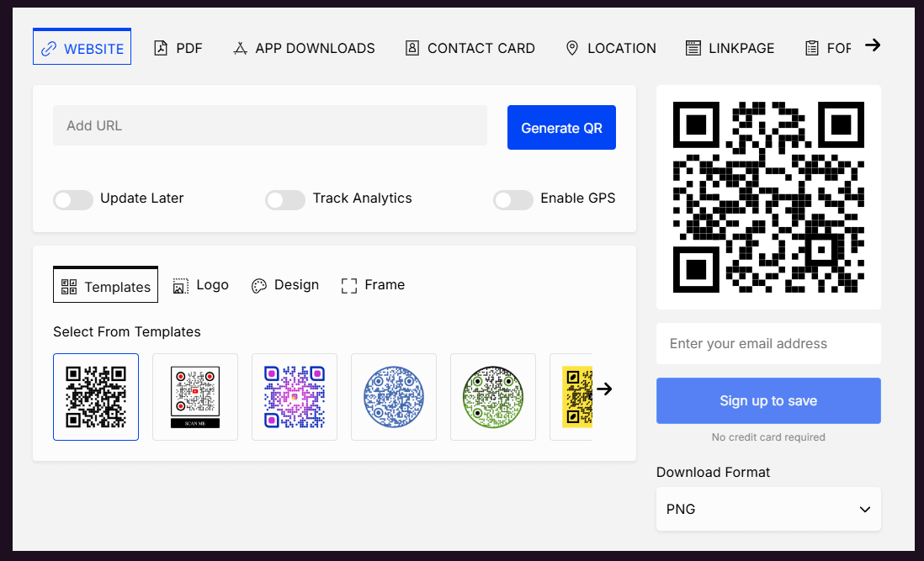Click the arrow to show more QR types
This screenshot has height=561, width=924.
click(873, 45)
